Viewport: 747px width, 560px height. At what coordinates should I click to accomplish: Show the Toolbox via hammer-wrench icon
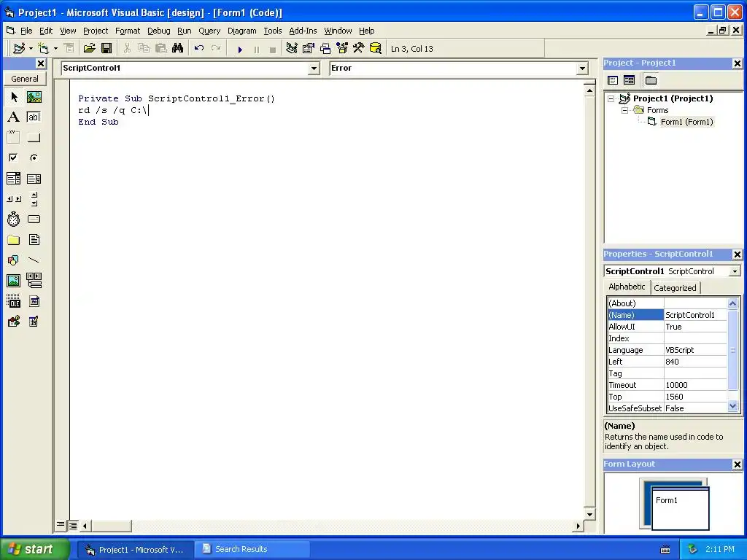click(359, 49)
